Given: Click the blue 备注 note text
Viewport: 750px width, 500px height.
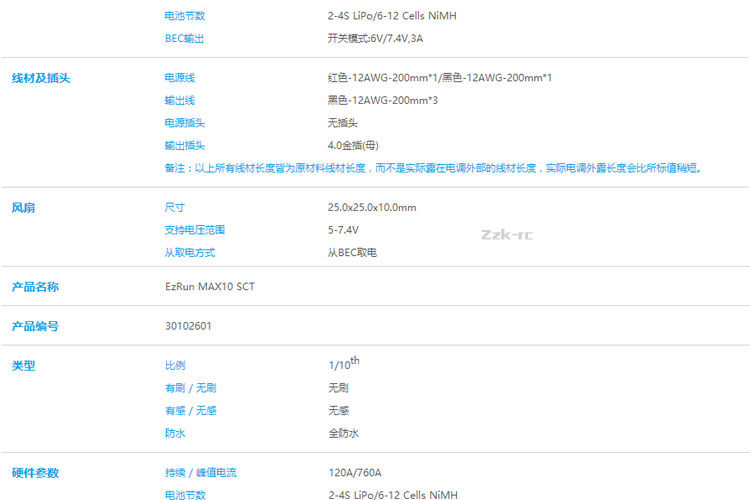Looking at the screenshot, I should point(432,168).
